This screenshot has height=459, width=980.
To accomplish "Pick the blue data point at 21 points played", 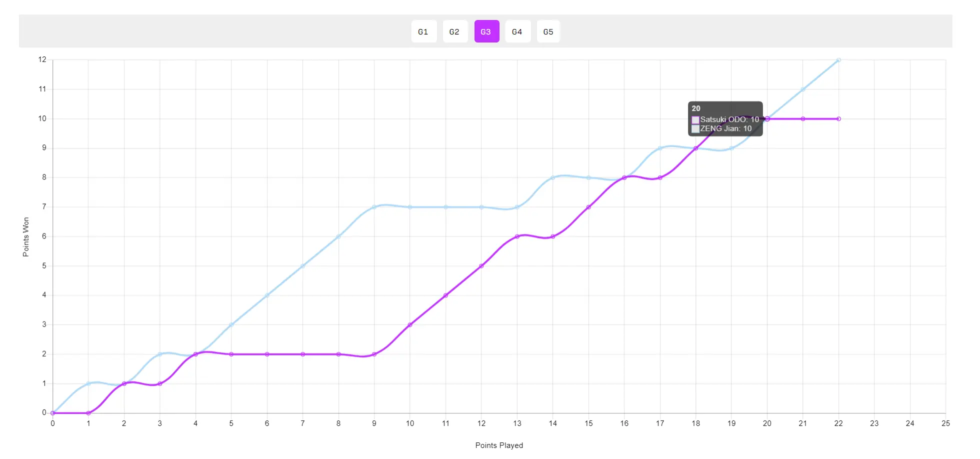I will click(x=803, y=89).
